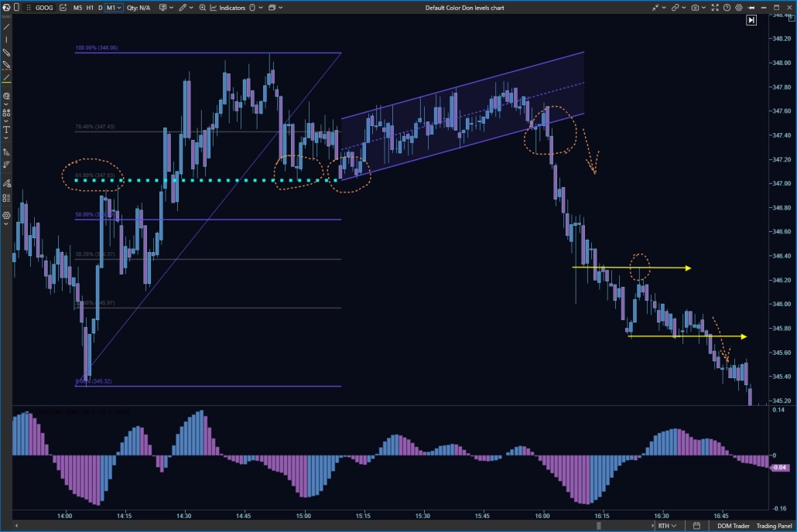Switch to the H1 timeframe
Screen dimensions: 797x532
[x=90, y=8]
